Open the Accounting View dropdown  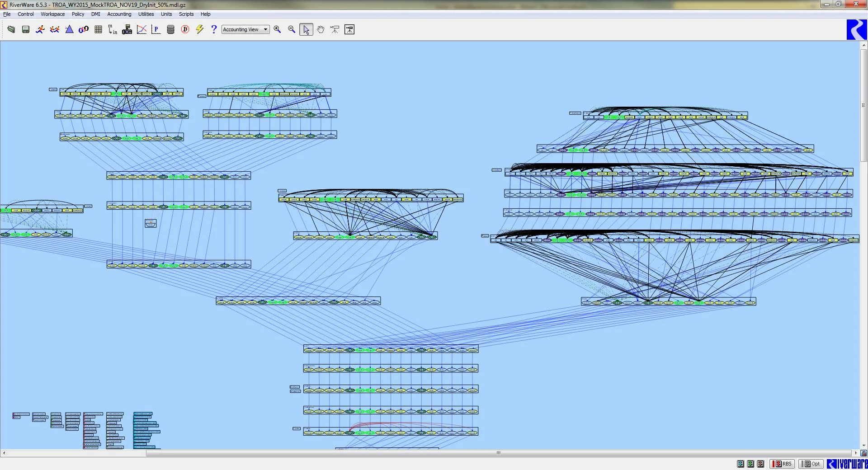[x=245, y=29]
